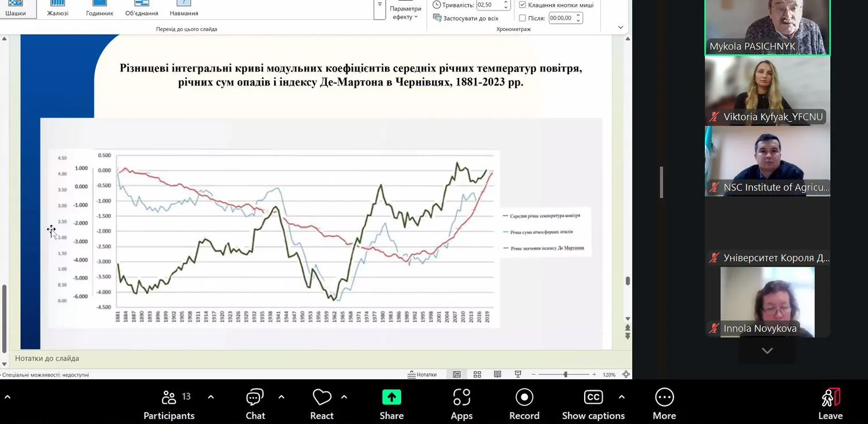Start recording the meeting
Screen dimensions: 868x424
[x=524, y=404]
